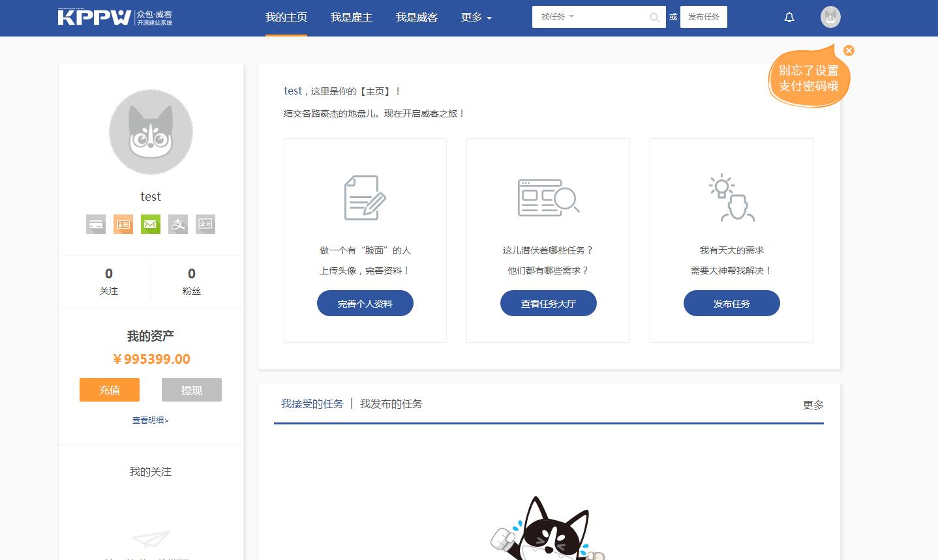Click the 完善个人资料 button
Image resolution: width=938 pixels, height=560 pixels.
(365, 304)
